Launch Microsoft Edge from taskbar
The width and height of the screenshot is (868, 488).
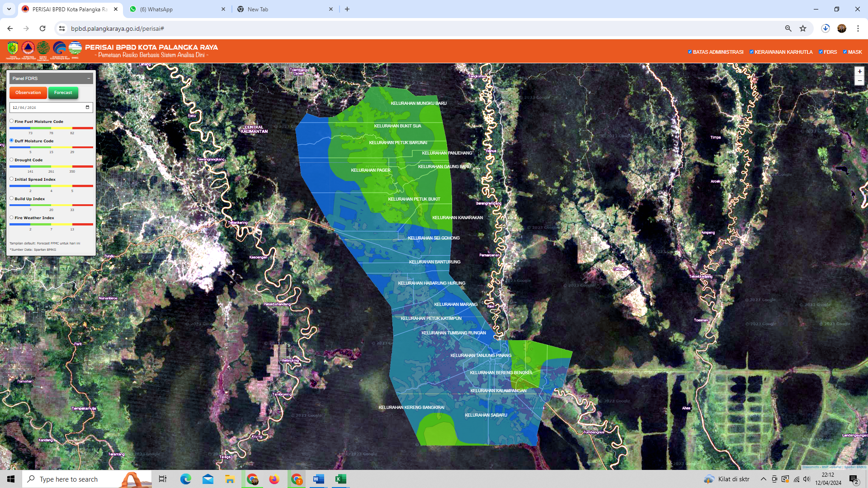[x=186, y=479]
